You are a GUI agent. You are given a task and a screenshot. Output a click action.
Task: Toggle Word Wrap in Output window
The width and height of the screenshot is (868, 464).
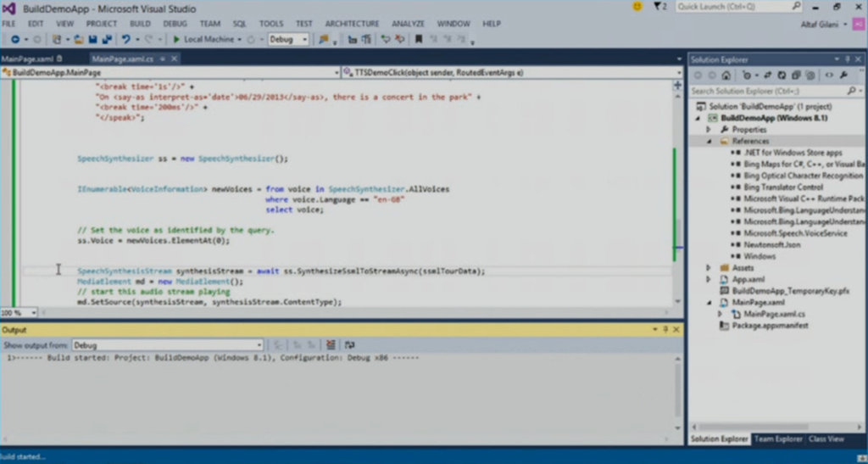(349, 345)
